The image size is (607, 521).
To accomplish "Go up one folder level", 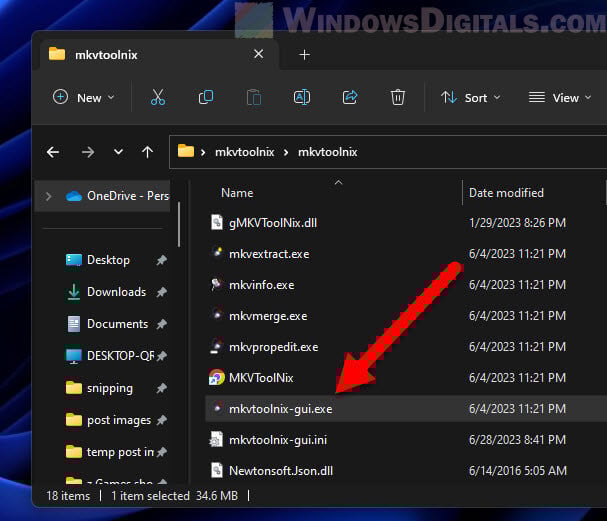I will tap(147, 152).
